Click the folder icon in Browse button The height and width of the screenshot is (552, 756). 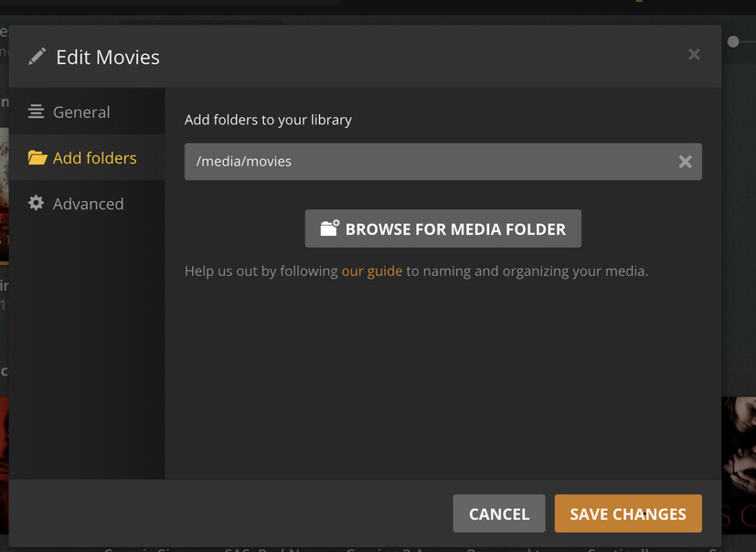click(x=330, y=228)
